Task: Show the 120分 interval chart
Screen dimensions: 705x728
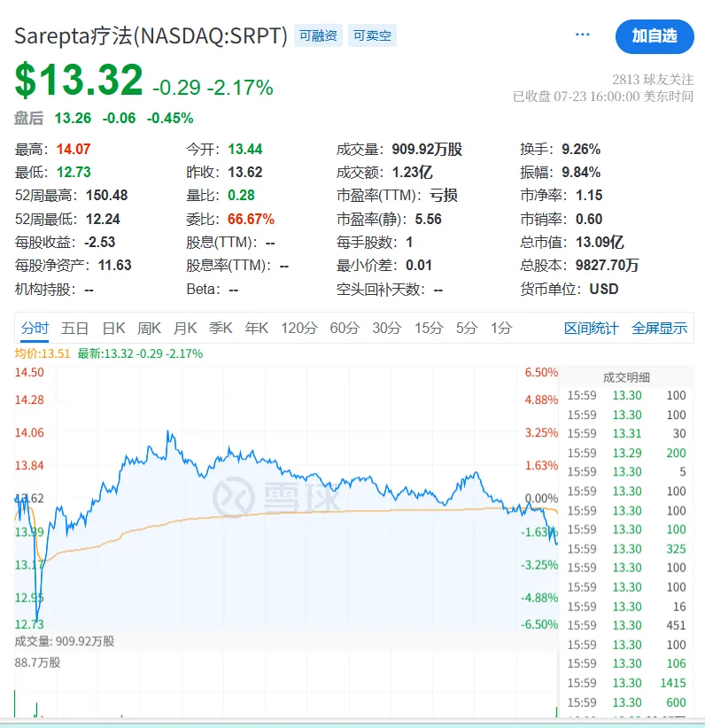Action: tap(298, 328)
